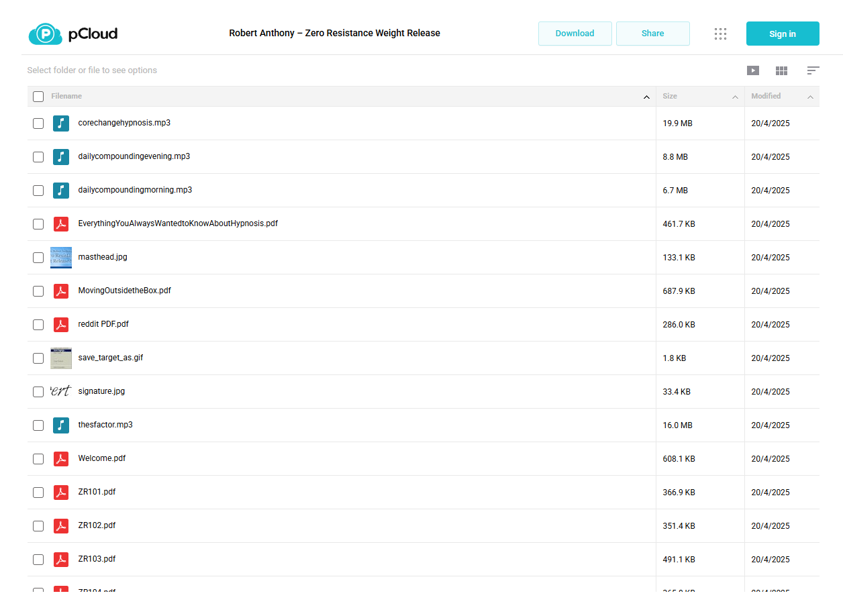Click the pCloud logo
This screenshot has width=843, height=616.
point(73,34)
